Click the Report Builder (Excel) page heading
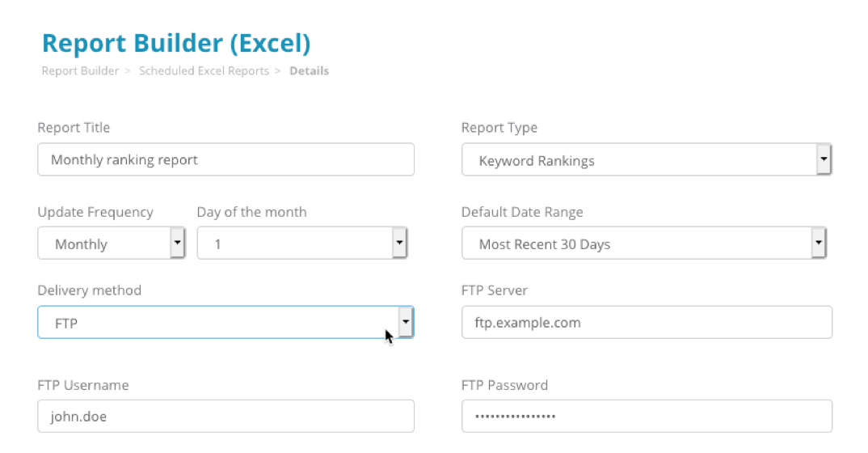Viewport: 868px width, 453px height. coord(175,43)
